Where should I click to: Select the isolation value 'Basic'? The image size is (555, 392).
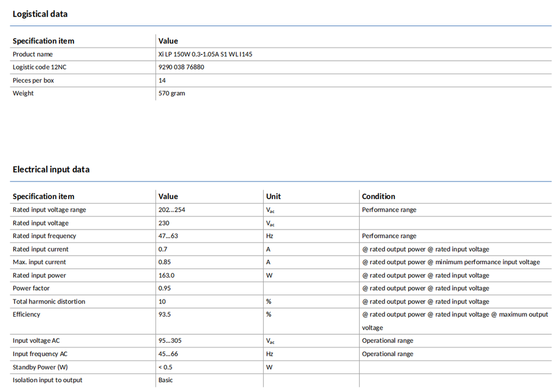click(166, 380)
